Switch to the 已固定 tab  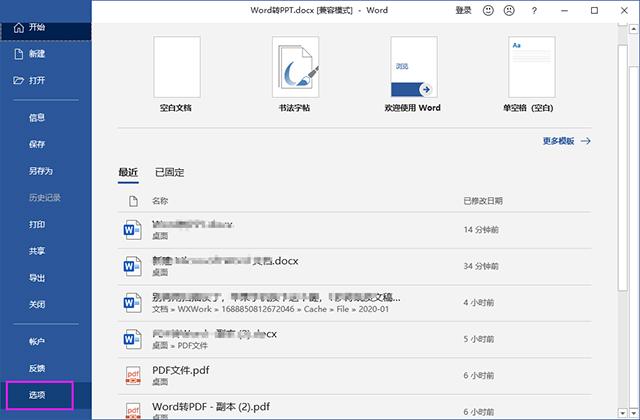[x=169, y=173]
